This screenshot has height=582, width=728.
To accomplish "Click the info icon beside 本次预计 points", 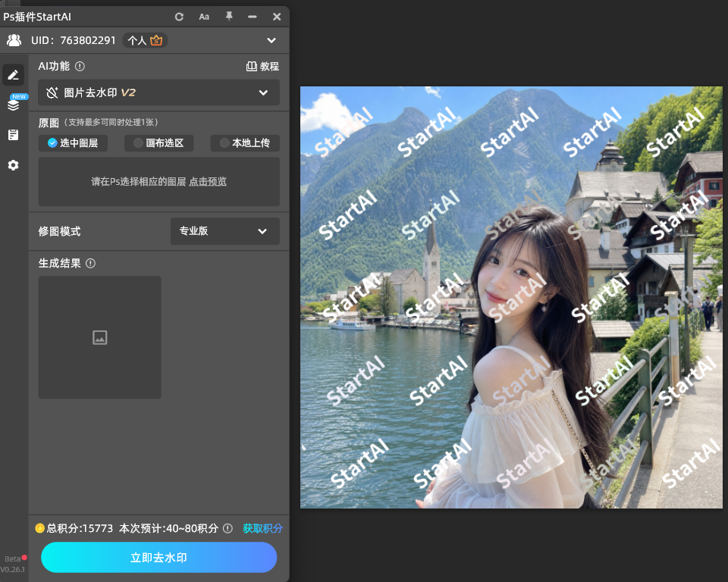I will tap(227, 528).
